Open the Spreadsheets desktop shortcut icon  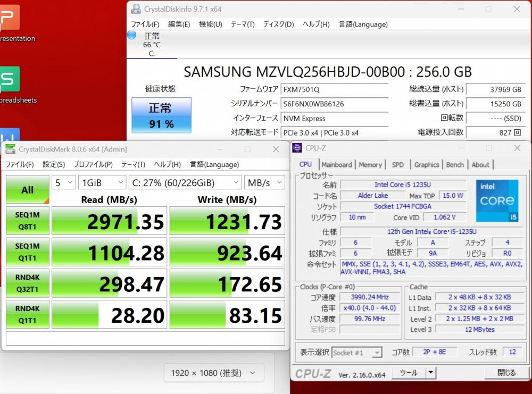point(10,79)
